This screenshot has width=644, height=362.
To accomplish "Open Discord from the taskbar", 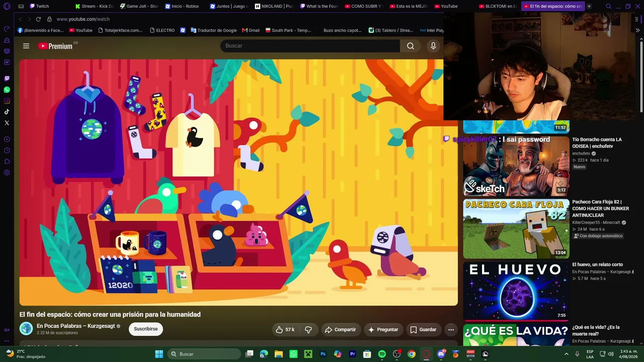I will 441,354.
